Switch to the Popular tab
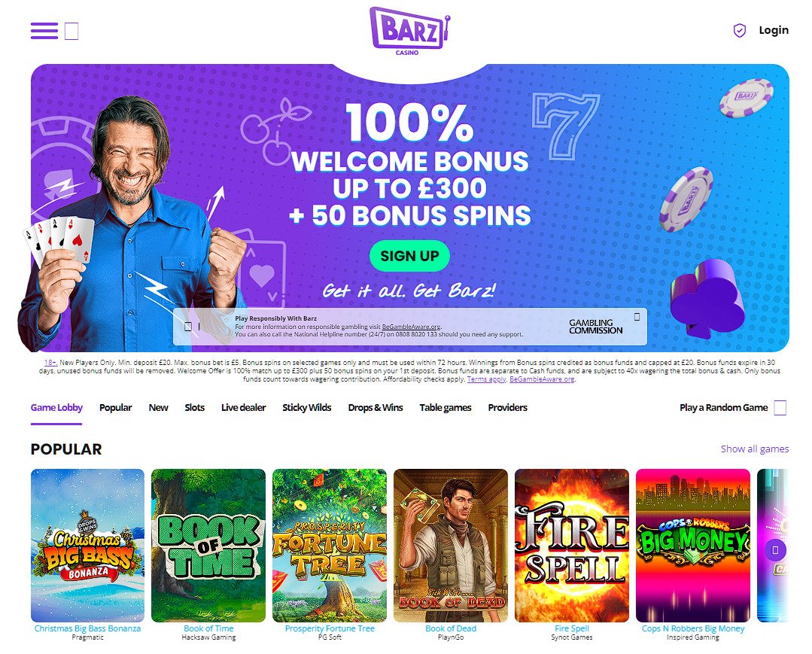 (115, 407)
